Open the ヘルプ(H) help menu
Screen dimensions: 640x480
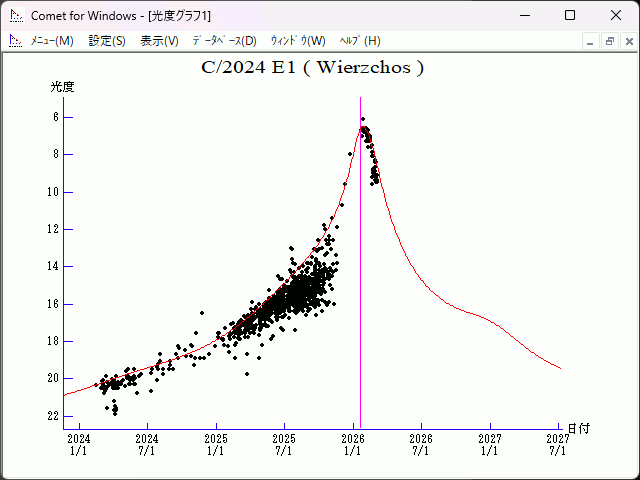[360, 41]
